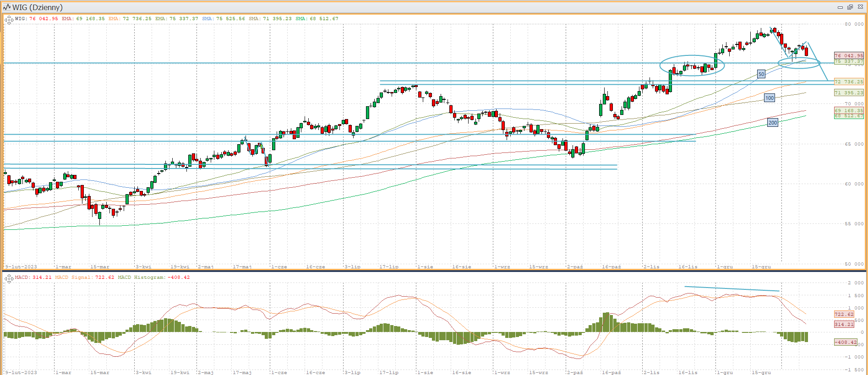Select the MACD Signal legend entry
Image resolution: width=868 pixels, height=375 pixels.
[x=84, y=277]
